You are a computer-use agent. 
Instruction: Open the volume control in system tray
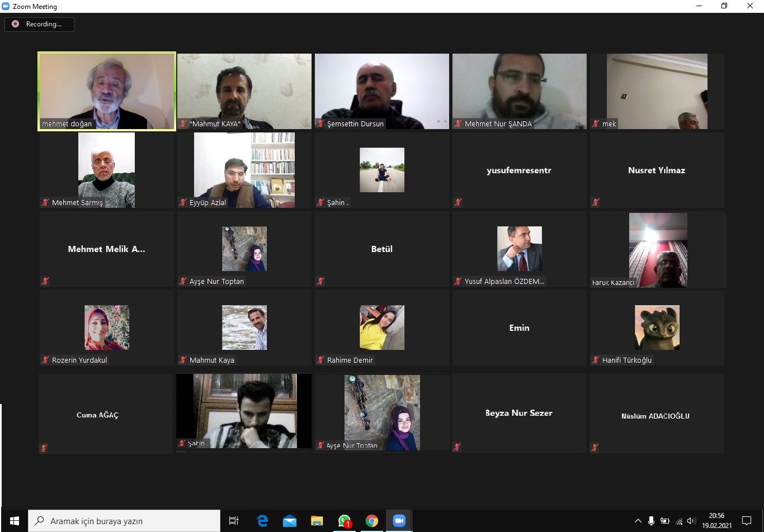coord(691,521)
